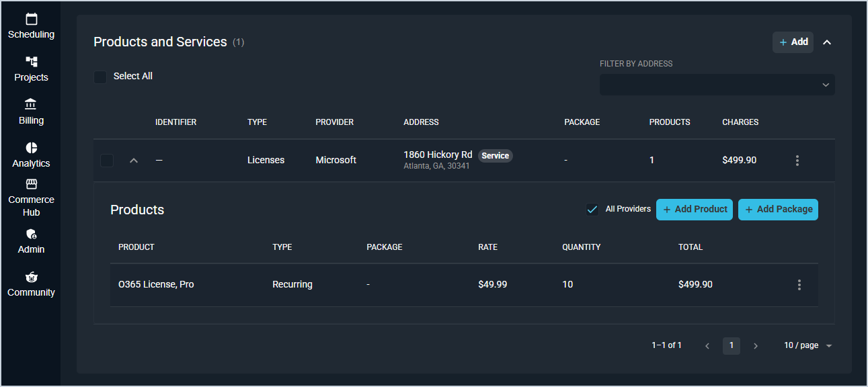Open Commerce Hub storefront icon
This screenshot has width=868, height=387.
coord(31,184)
